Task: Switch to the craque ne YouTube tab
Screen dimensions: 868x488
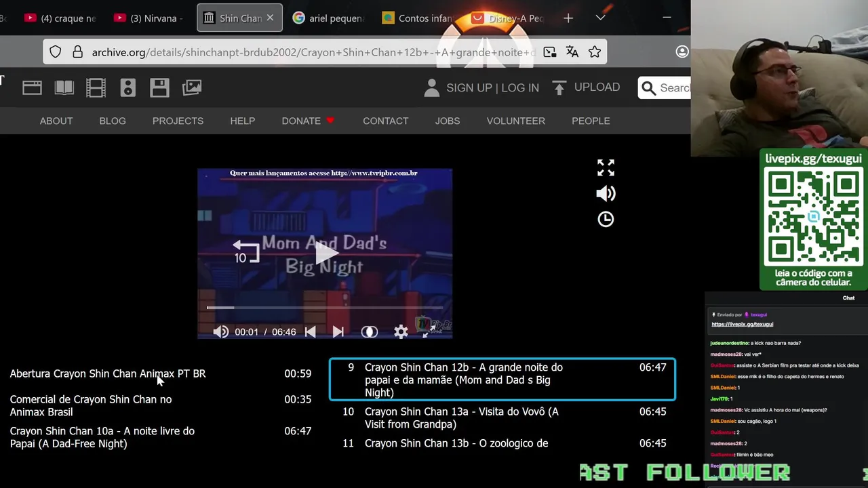Action: [61, 18]
